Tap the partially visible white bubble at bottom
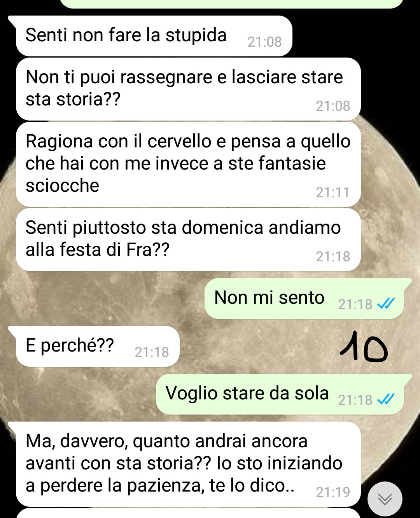 (188, 513)
